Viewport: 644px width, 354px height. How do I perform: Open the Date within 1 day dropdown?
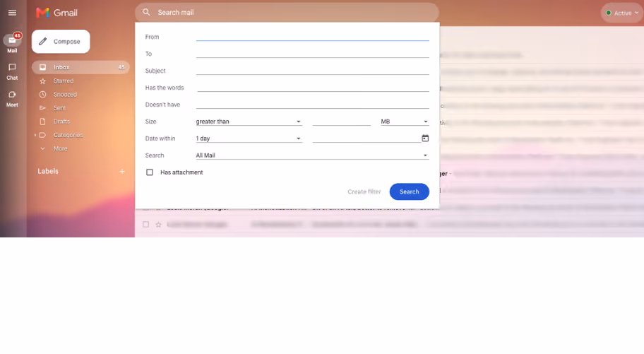point(249,138)
